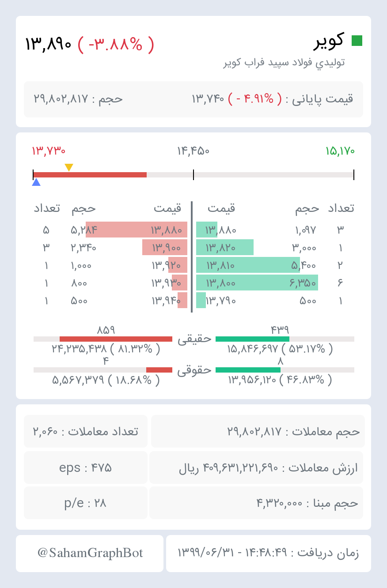The width and height of the screenshot is (387, 588).
Task: Open the @SahamGraphBot handle
Action: (x=90, y=553)
